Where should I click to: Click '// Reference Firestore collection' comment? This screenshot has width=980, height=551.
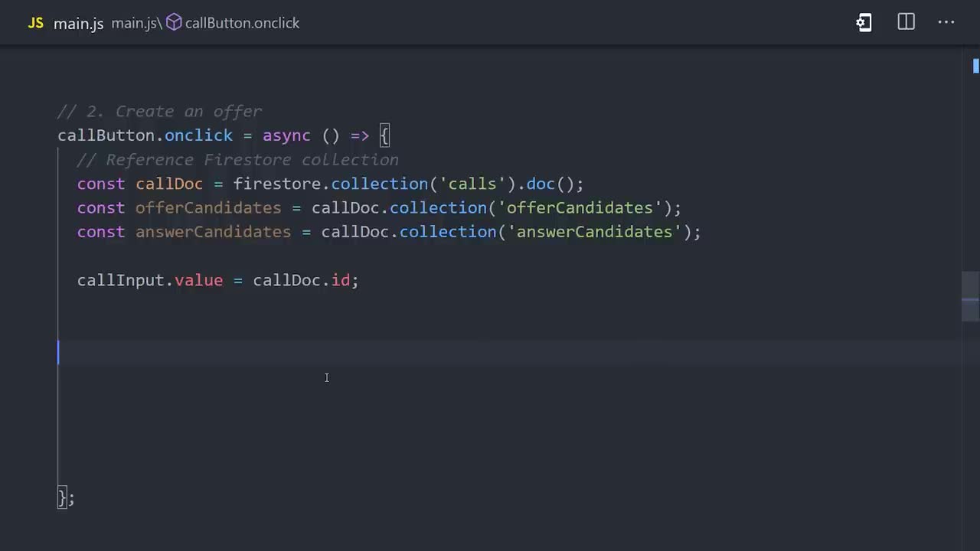pyautogui.click(x=237, y=159)
